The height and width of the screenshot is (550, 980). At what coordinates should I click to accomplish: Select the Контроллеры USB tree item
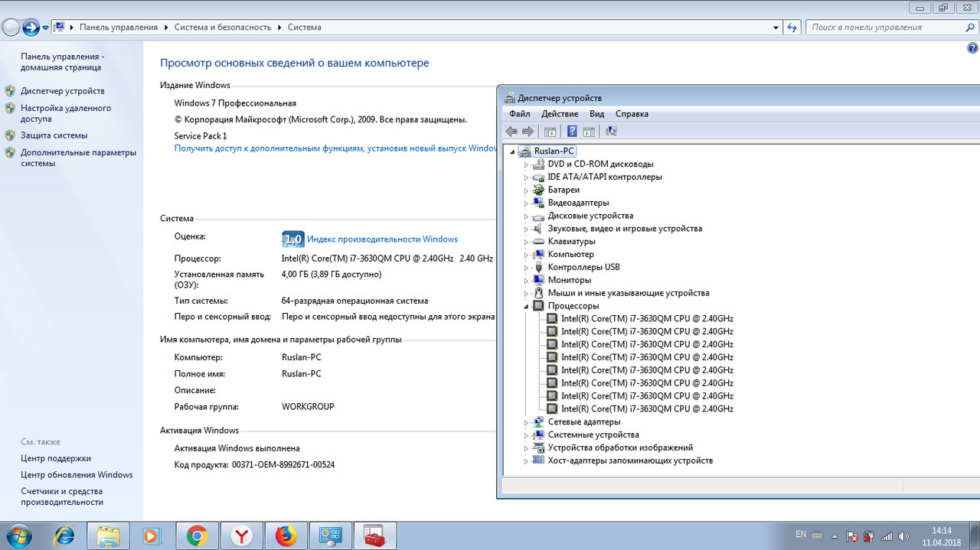(x=583, y=268)
